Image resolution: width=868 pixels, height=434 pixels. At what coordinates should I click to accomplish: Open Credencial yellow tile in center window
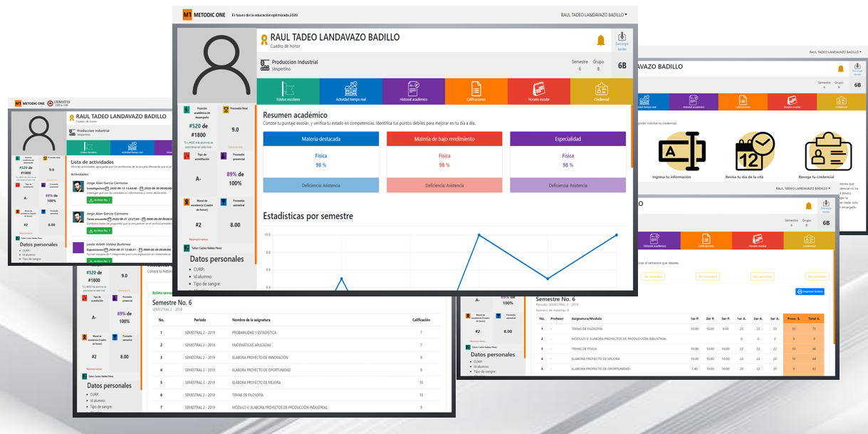pos(602,91)
